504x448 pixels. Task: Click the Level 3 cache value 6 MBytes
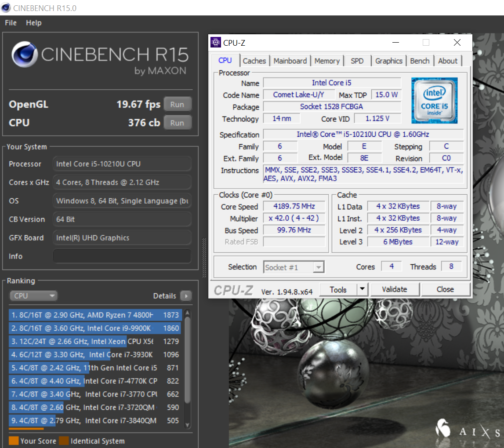(x=398, y=242)
